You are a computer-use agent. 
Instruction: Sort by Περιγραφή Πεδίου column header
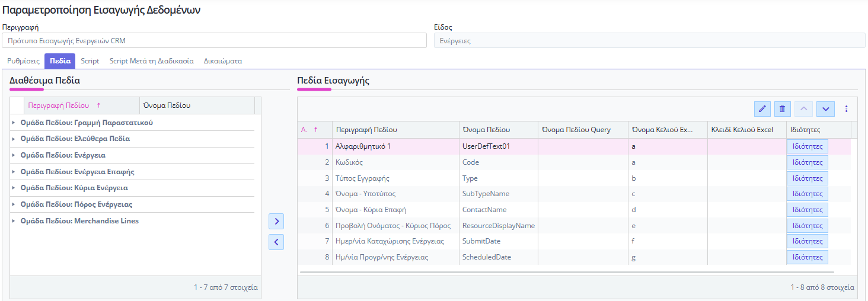pos(59,105)
